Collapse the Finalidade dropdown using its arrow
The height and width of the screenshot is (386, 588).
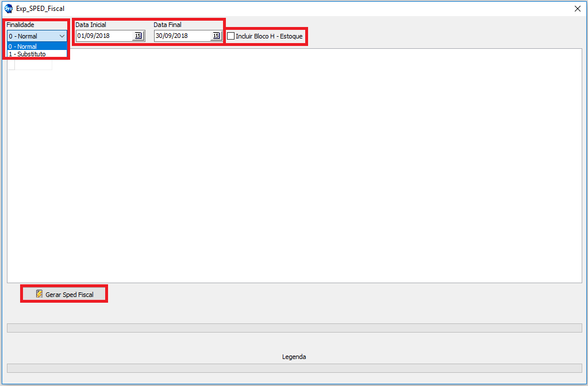point(62,36)
